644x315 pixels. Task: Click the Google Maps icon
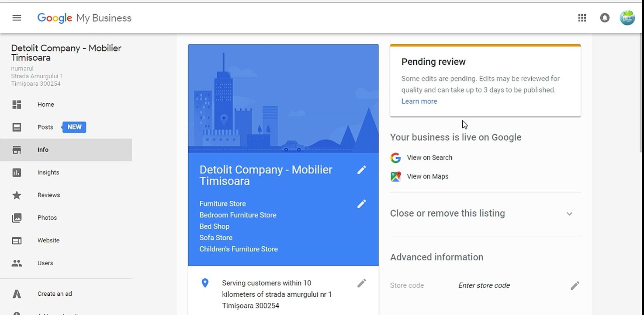[396, 177]
